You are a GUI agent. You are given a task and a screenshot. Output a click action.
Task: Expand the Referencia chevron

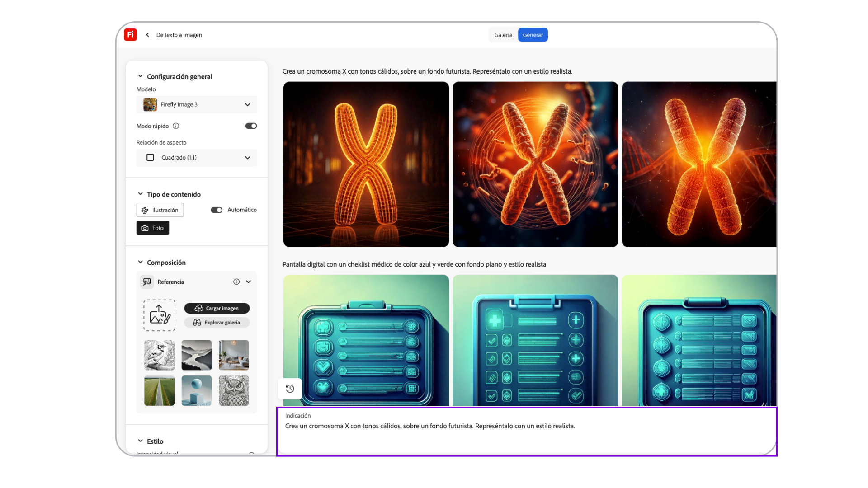click(249, 282)
